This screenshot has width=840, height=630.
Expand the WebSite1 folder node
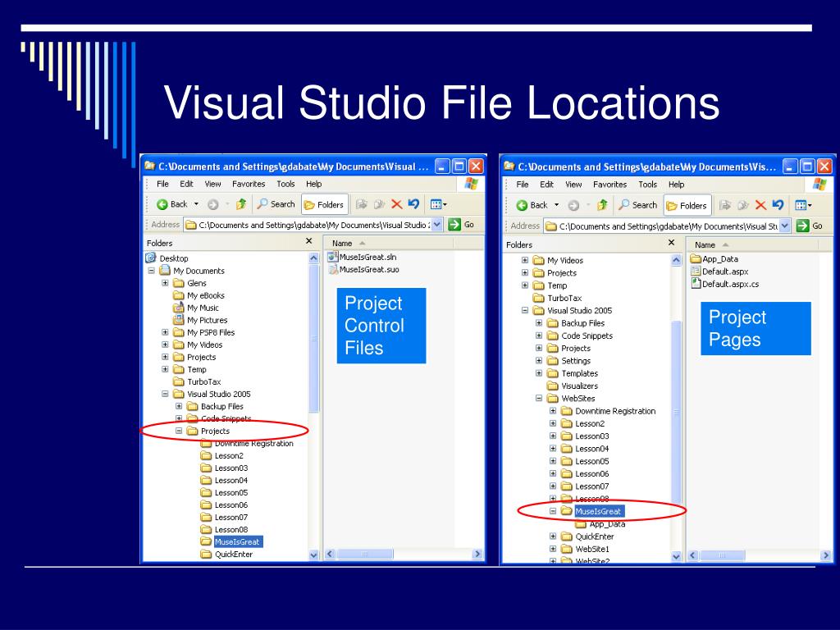point(553,549)
